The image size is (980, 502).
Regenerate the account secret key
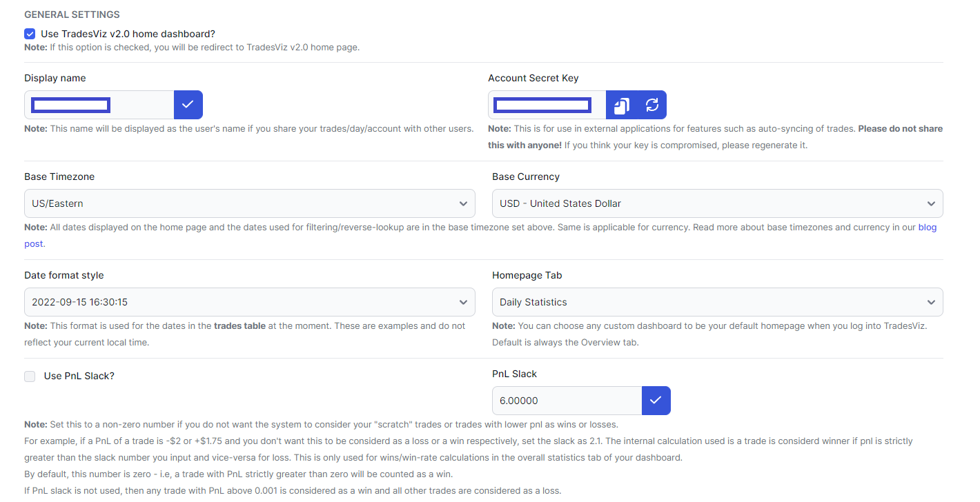coord(651,105)
